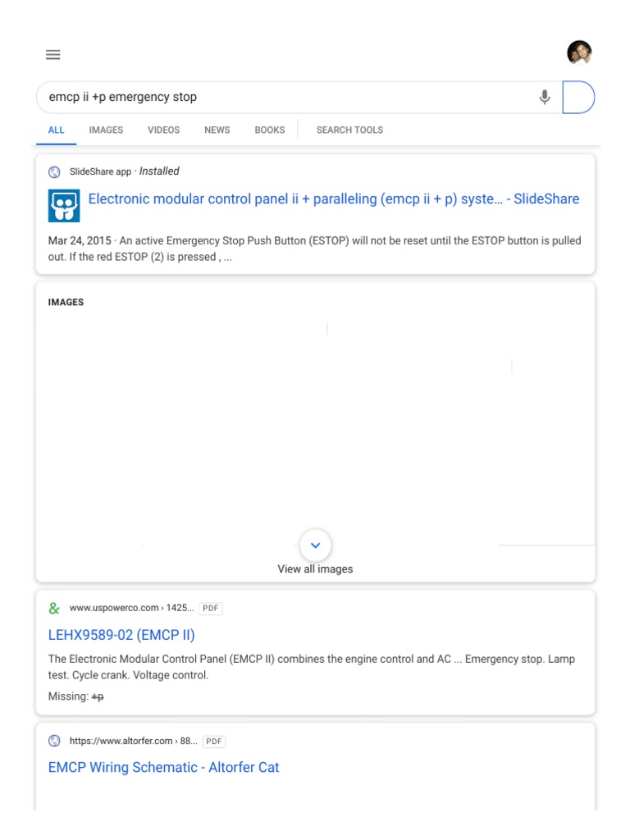Screen dimensions: 630x840
Task: Click the blue search button
Action: point(578,97)
